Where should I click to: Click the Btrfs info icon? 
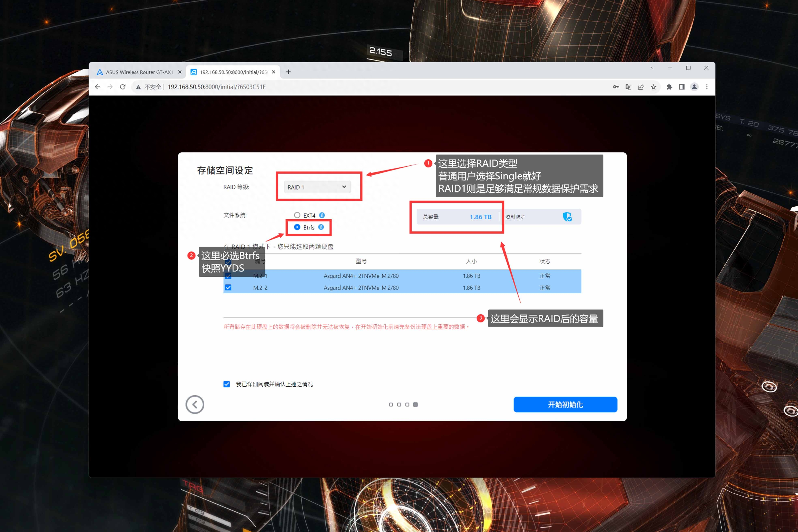(321, 227)
